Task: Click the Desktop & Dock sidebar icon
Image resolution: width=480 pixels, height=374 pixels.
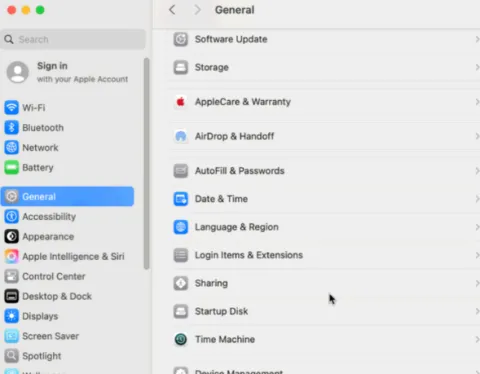Action: click(12, 296)
